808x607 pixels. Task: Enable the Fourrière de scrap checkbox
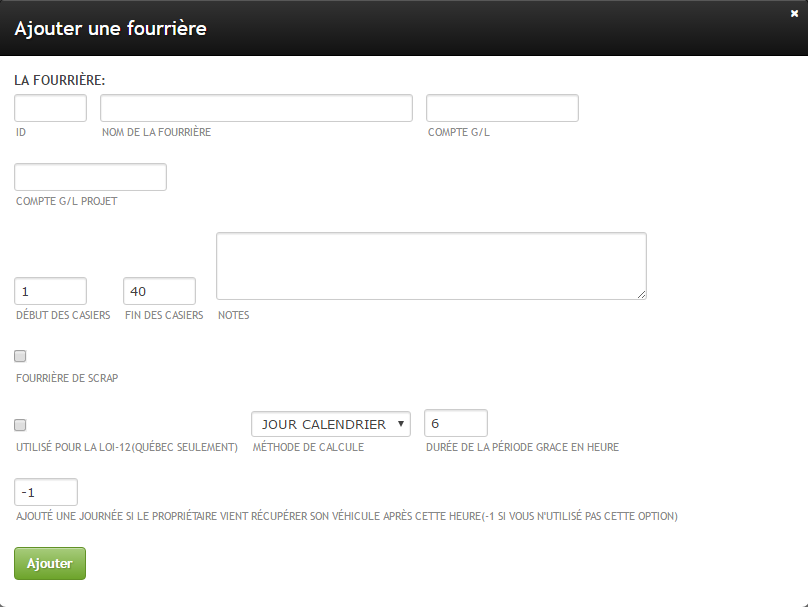[20, 356]
